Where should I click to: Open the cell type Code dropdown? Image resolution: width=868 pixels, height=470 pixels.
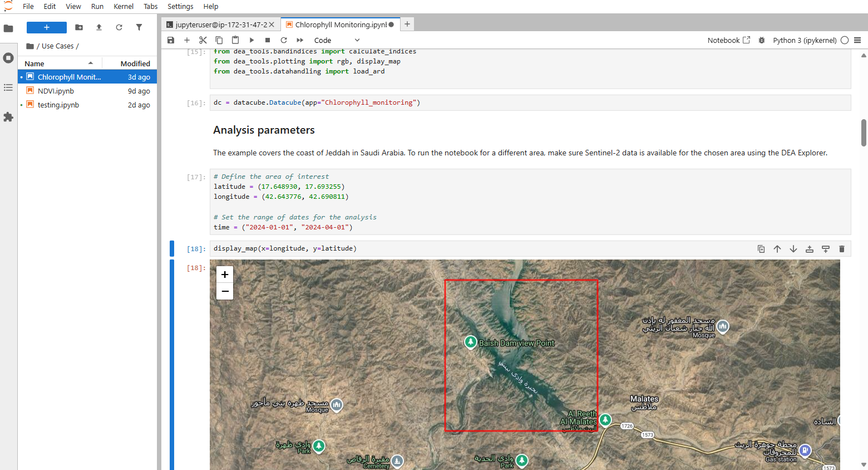(x=337, y=40)
